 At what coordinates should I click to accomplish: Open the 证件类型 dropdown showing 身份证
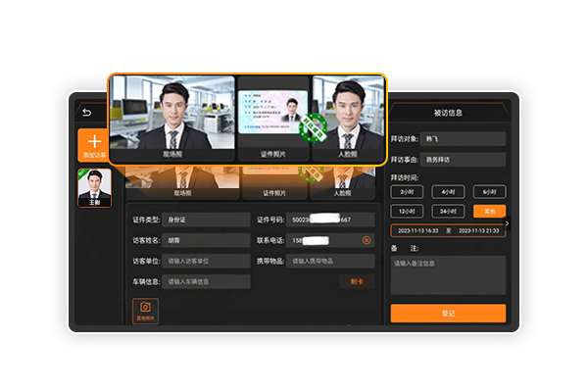(x=206, y=220)
